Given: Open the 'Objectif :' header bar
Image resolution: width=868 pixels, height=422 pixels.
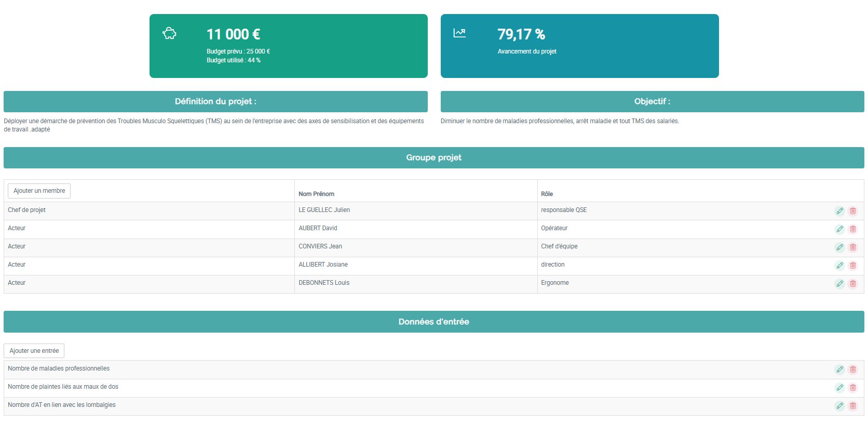Looking at the screenshot, I should (x=652, y=101).
